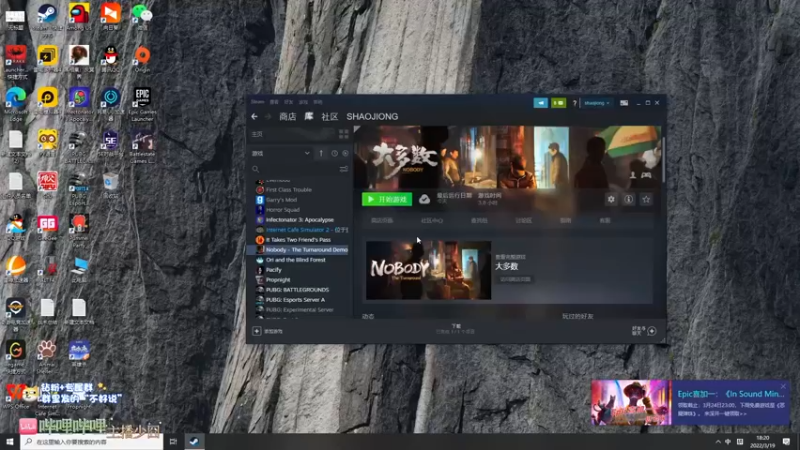Switch to Big Picture mode icon

coord(623,103)
